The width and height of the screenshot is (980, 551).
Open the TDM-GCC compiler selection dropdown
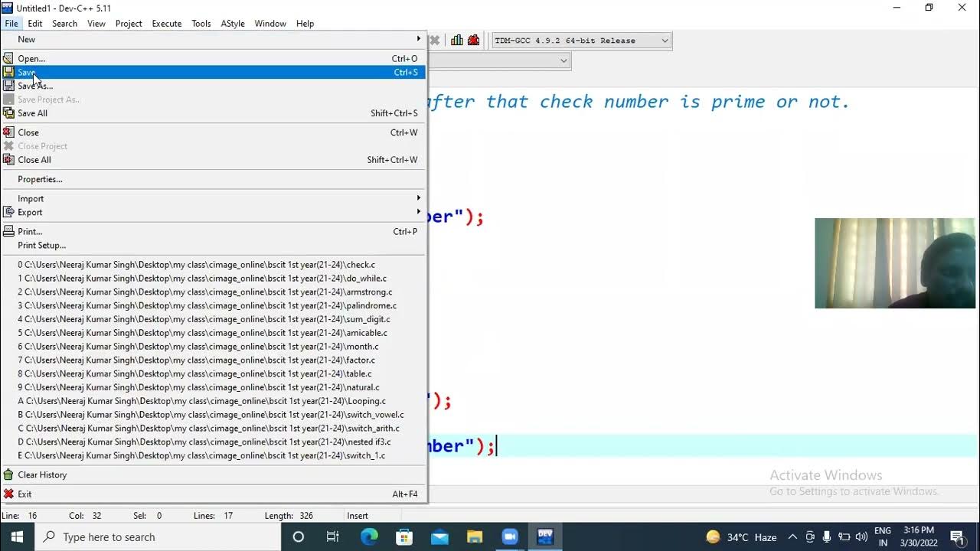(665, 41)
